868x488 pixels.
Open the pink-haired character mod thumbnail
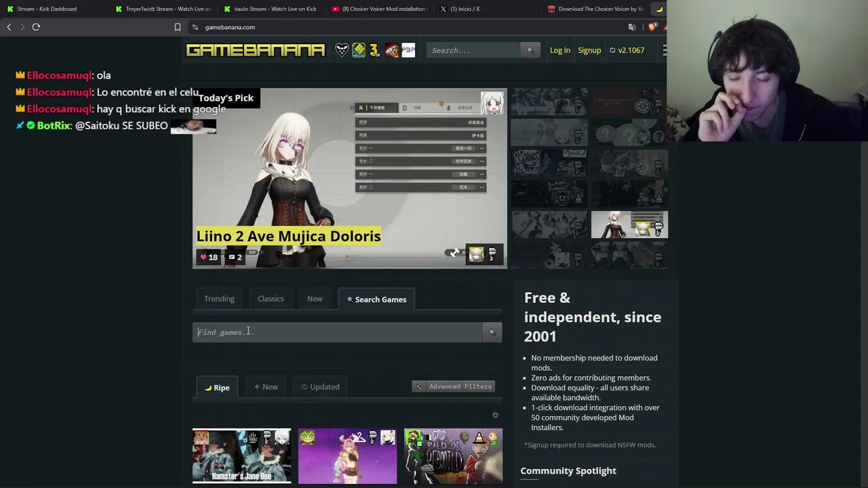coord(347,456)
